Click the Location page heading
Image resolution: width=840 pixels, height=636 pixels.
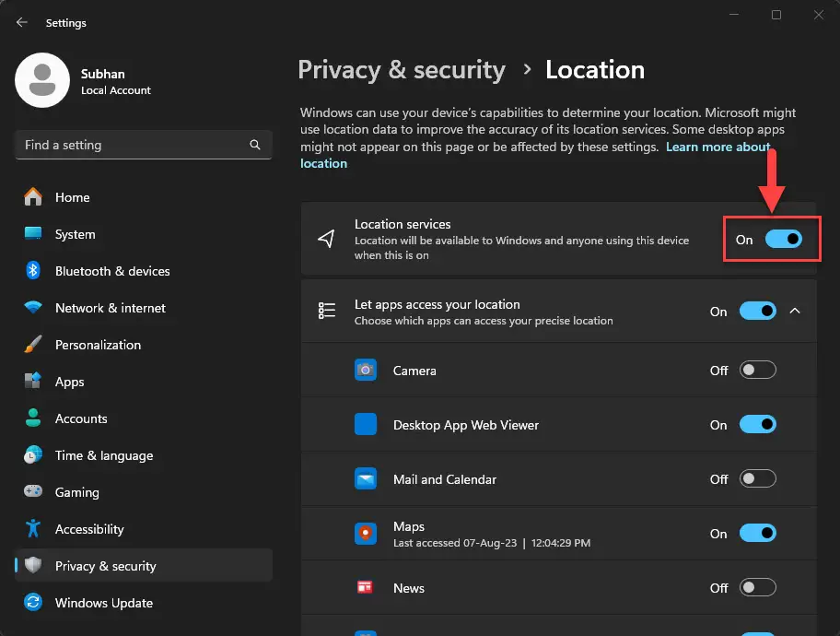595,70
